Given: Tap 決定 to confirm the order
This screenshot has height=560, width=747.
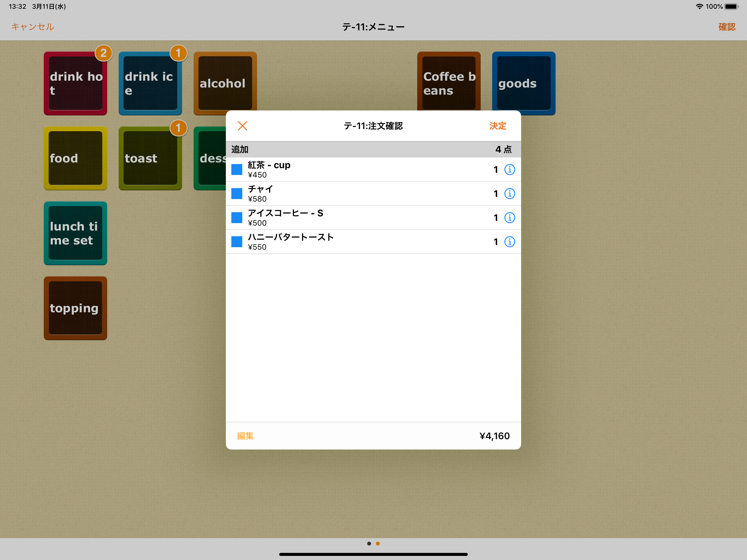Looking at the screenshot, I should pyautogui.click(x=497, y=126).
